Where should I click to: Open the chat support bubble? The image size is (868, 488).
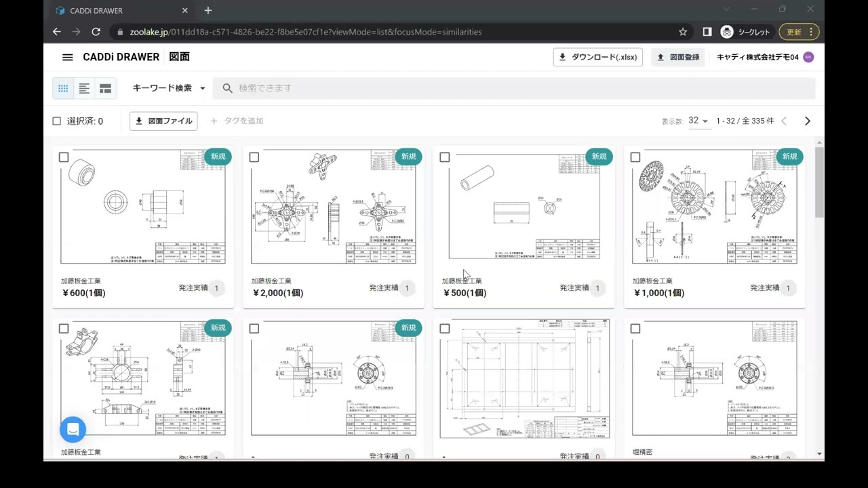click(73, 429)
